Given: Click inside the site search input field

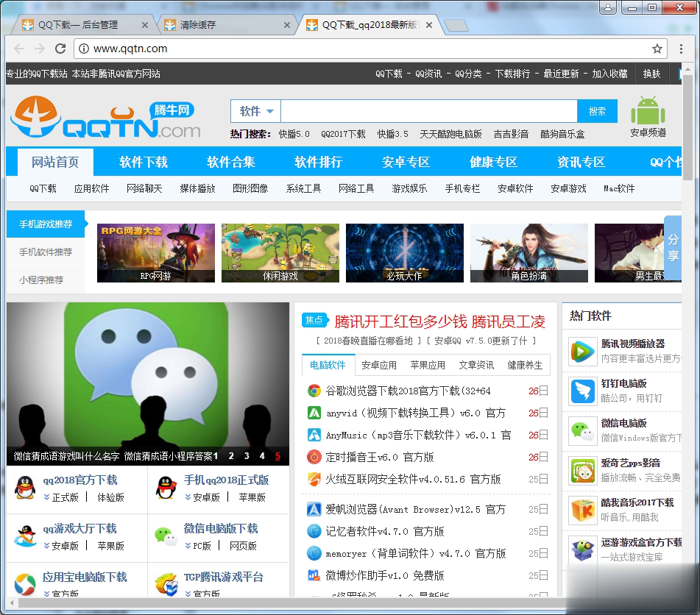Looking at the screenshot, I should [428, 111].
